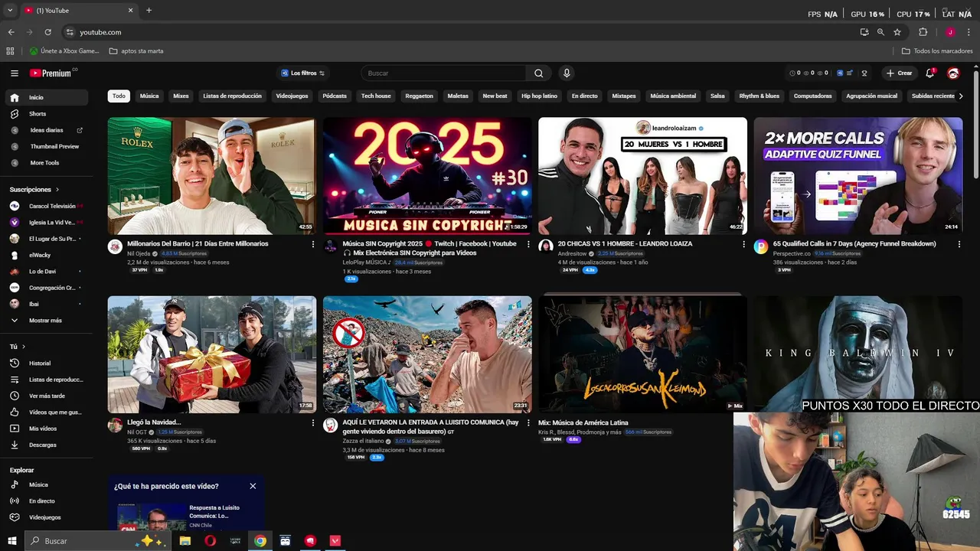Select the Tech house filter chip

pyautogui.click(x=376, y=96)
